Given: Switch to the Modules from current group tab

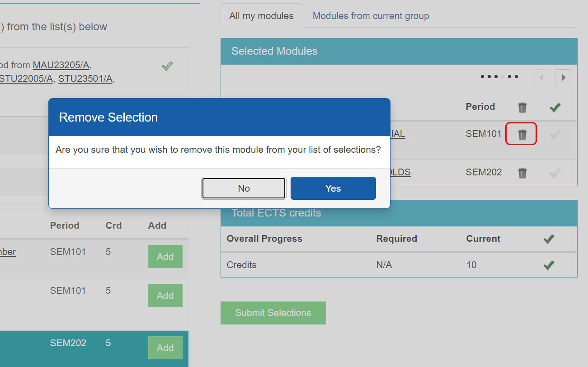Looking at the screenshot, I should [x=371, y=15].
